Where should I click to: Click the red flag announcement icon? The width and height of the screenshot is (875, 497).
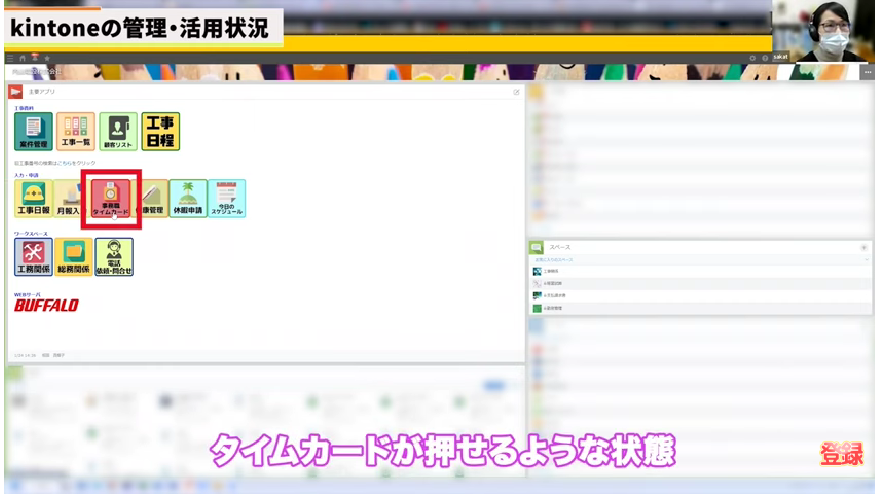(x=16, y=91)
